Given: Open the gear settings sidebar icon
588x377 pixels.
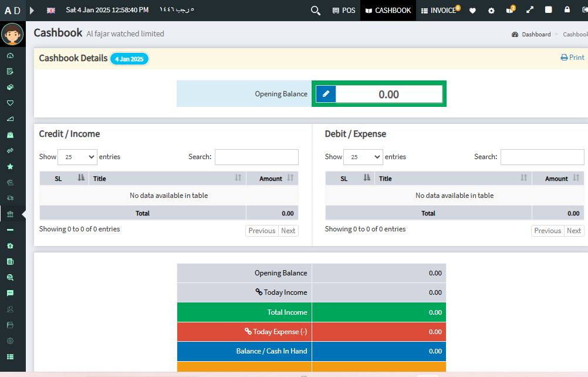Looking at the screenshot, I should [10, 341].
